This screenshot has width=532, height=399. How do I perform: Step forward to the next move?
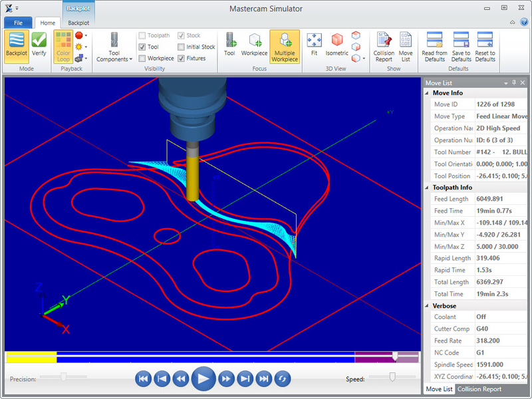point(245,378)
